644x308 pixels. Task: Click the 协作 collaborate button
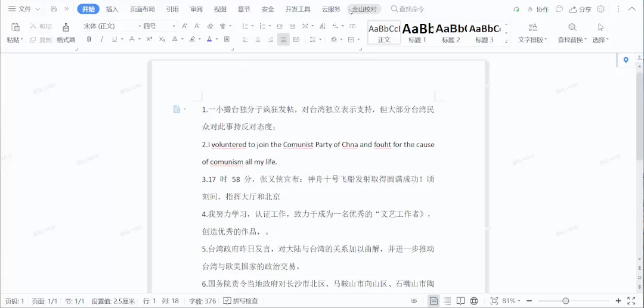[x=538, y=9]
